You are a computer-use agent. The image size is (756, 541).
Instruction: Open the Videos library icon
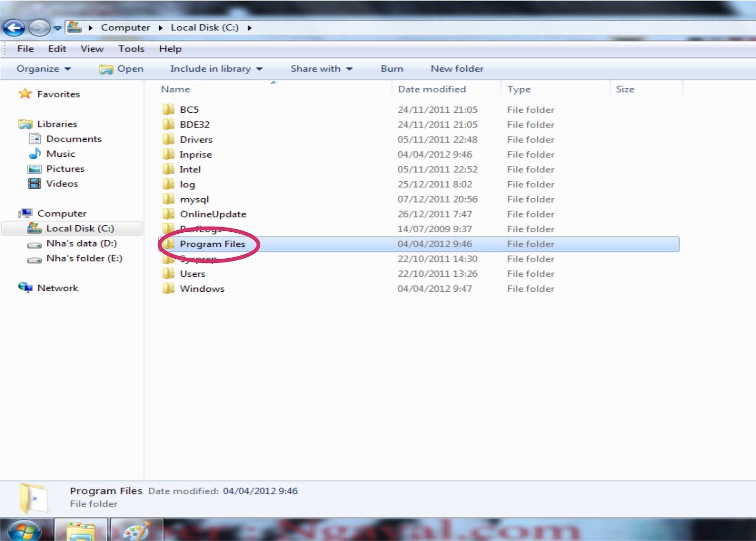tap(34, 184)
